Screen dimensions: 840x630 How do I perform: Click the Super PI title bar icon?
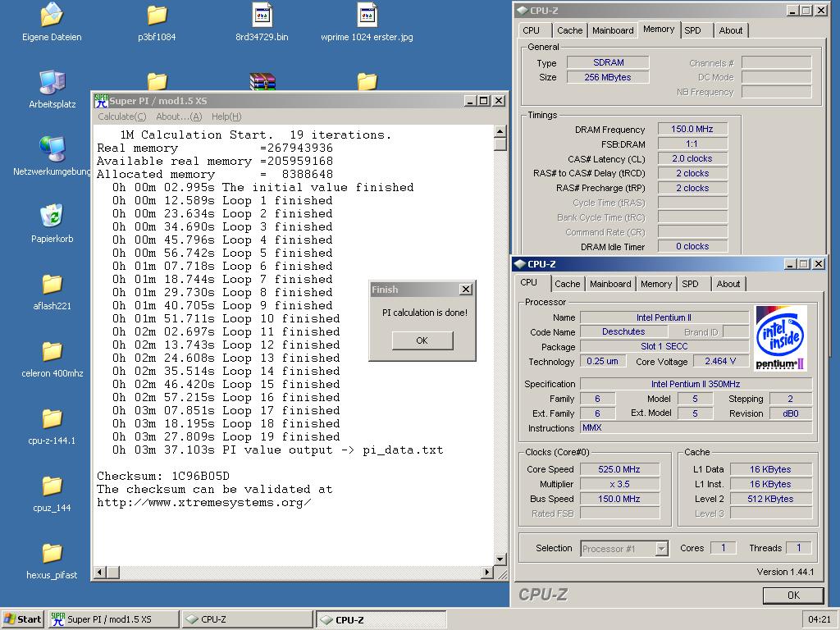click(x=101, y=101)
